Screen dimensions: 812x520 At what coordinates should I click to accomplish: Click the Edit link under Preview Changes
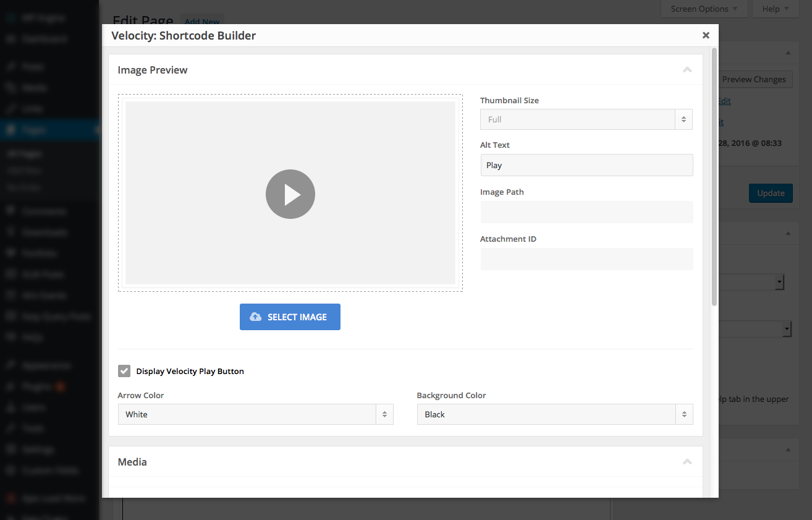724,101
